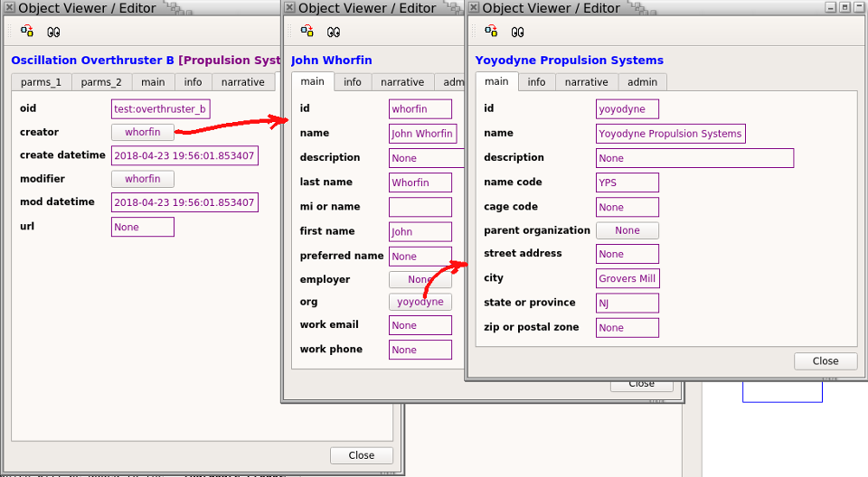Open the org yoyodyne button

(x=420, y=302)
